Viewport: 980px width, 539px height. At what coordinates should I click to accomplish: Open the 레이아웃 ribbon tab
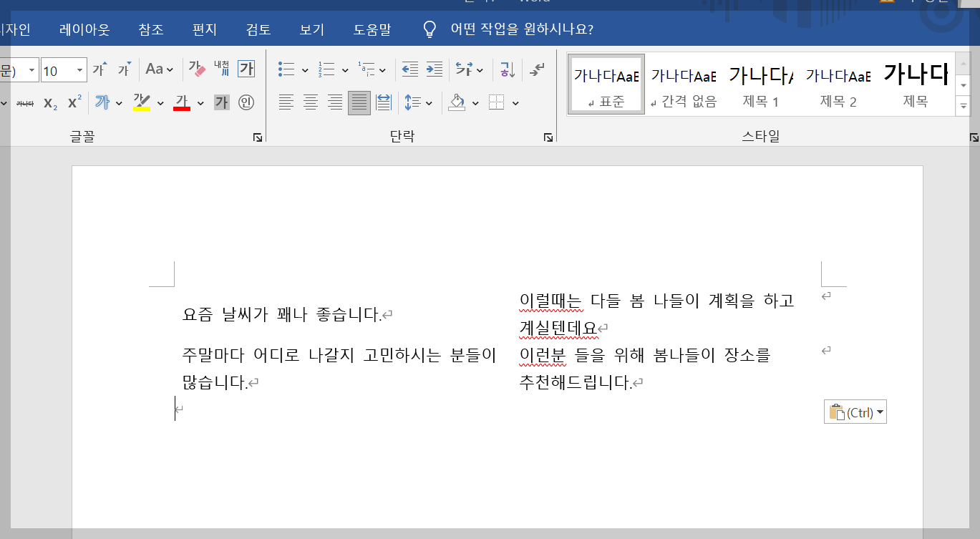(84, 29)
